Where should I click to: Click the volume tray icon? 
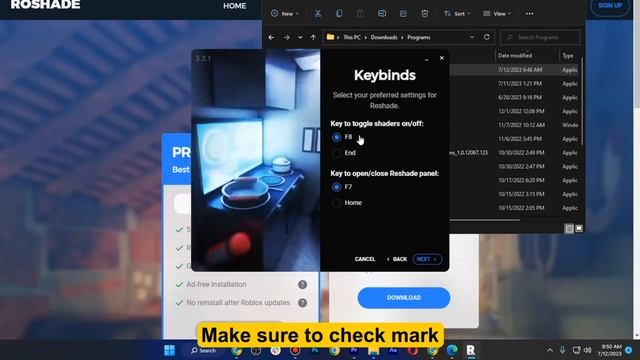point(588,350)
